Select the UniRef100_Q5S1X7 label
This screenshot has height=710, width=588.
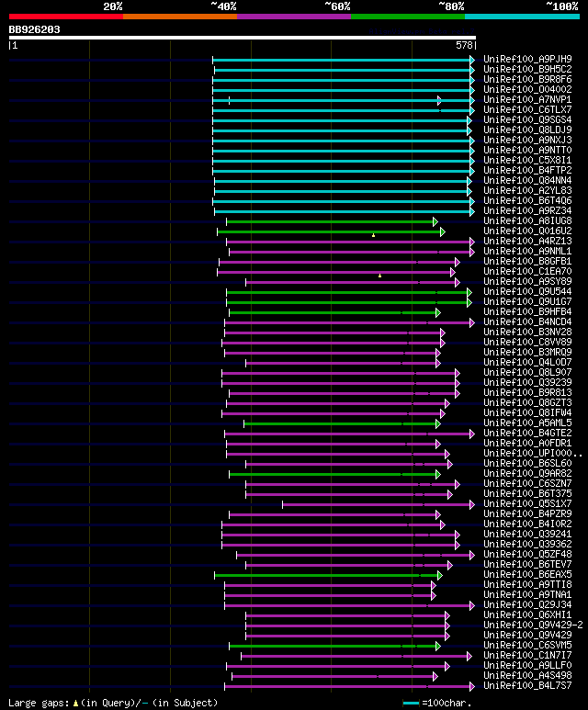[527, 503]
